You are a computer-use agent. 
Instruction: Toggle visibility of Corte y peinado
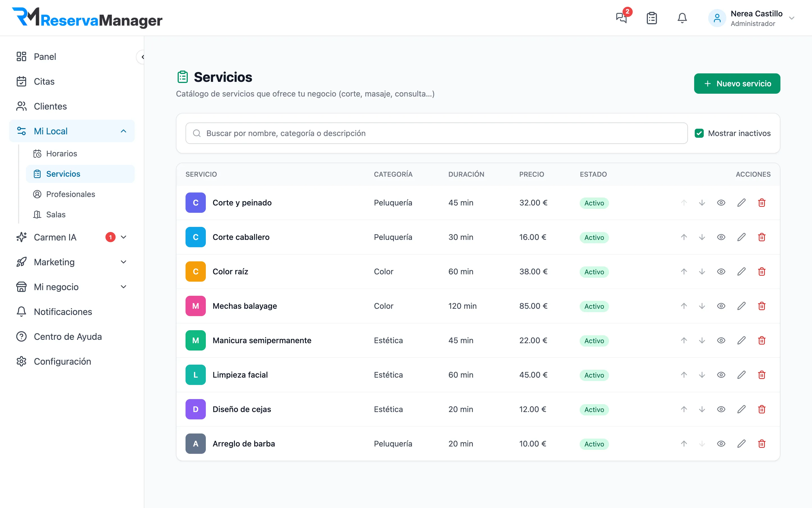click(x=721, y=203)
